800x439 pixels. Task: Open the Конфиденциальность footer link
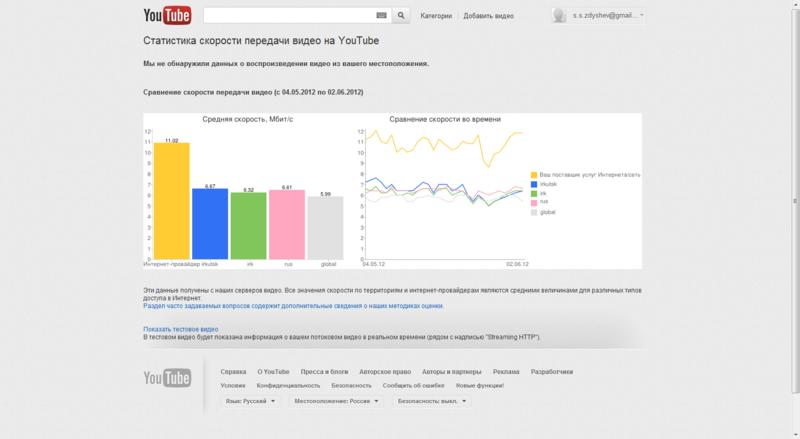pyautogui.click(x=288, y=385)
